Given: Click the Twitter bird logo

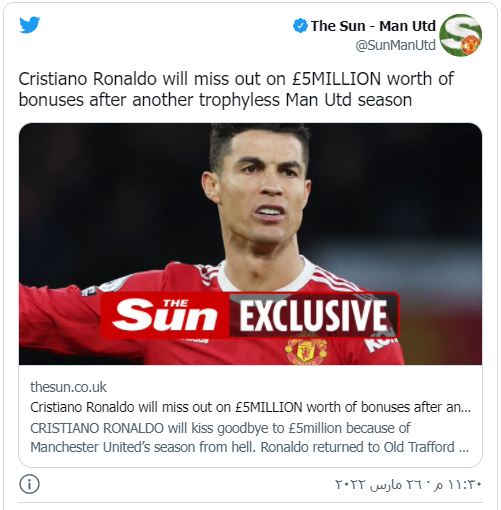Looking at the screenshot, I should pyautogui.click(x=30, y=25).
